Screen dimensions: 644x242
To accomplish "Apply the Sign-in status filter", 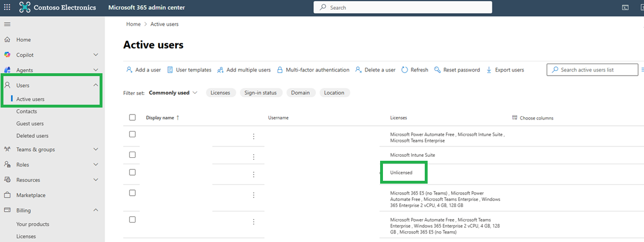I will (x=261, y=93).
